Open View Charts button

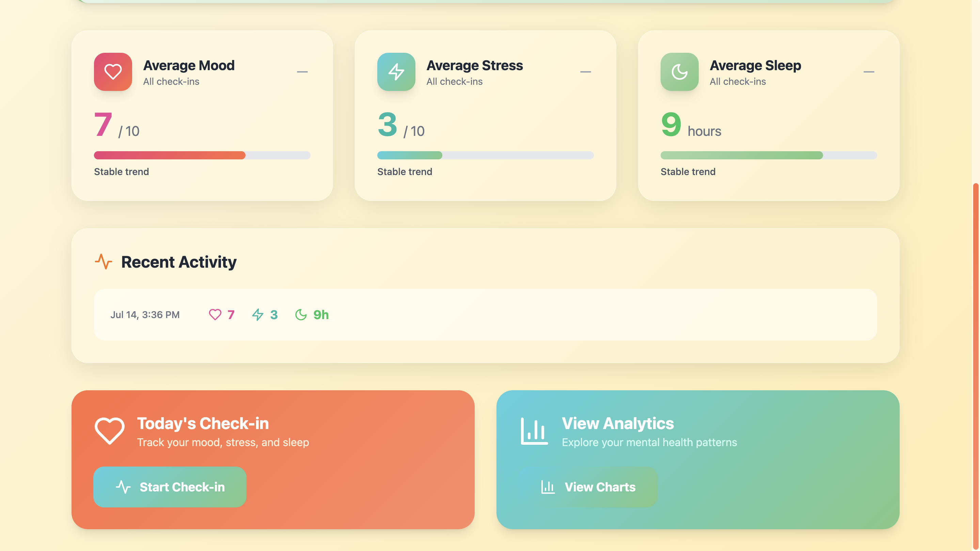click(588, 487)
